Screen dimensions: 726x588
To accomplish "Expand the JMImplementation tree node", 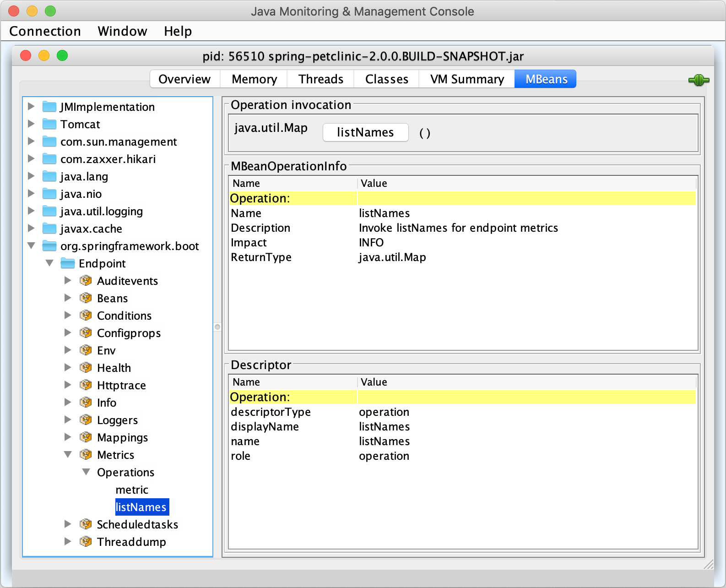I will pyautogui.click(x=31, y=107).
